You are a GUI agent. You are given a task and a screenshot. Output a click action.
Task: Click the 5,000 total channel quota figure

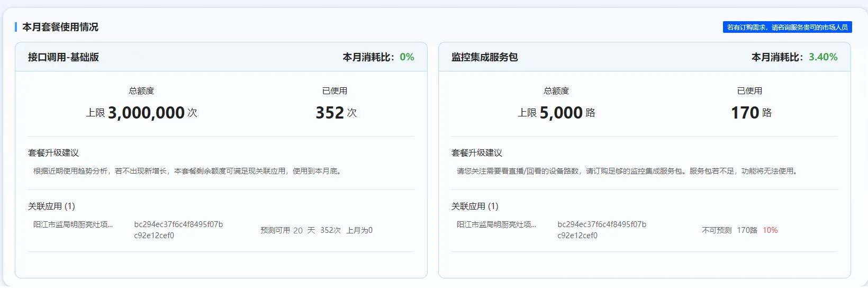(x=560, y=113)
